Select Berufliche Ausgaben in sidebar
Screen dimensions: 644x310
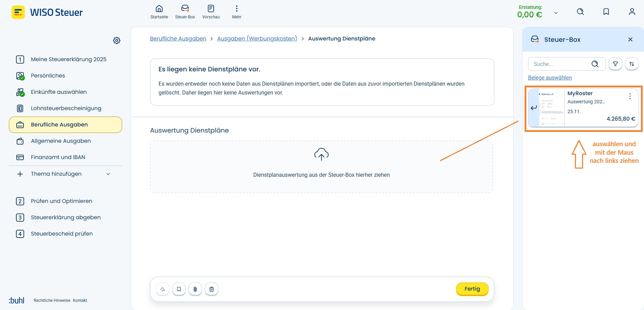65,125
